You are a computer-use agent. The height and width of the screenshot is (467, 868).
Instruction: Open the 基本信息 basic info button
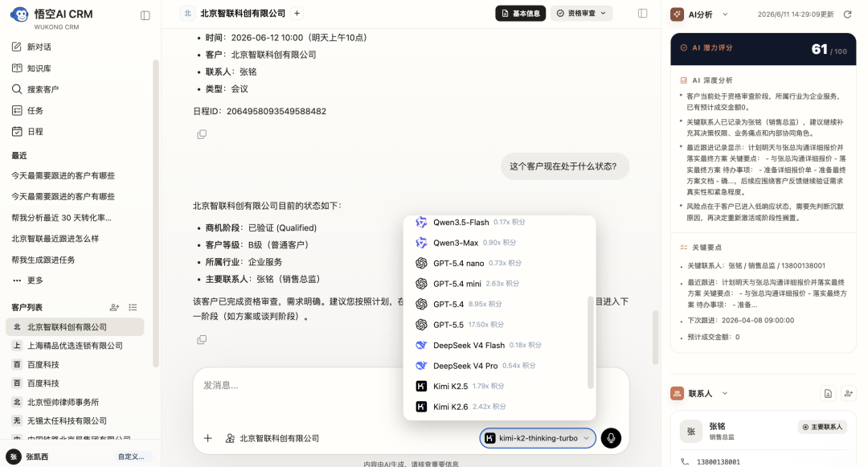tap(520, 14)
